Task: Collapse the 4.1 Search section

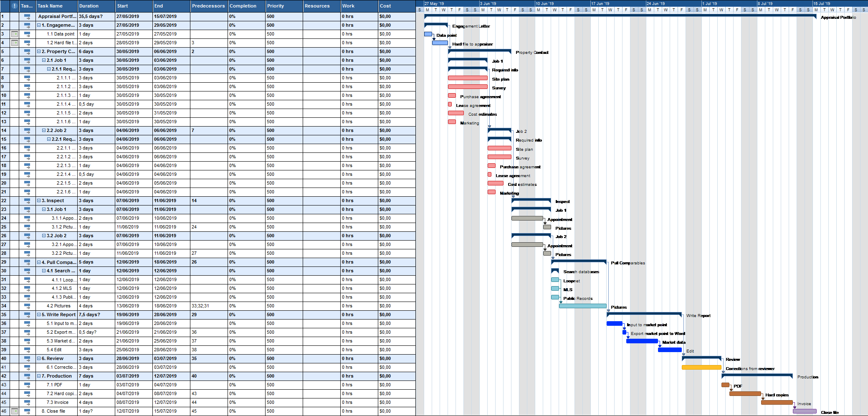Action: pyautogui.click(x=43, y=271)
